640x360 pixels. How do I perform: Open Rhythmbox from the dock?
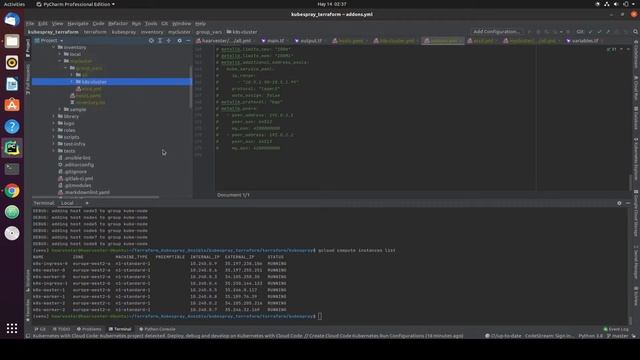(12, 62)
